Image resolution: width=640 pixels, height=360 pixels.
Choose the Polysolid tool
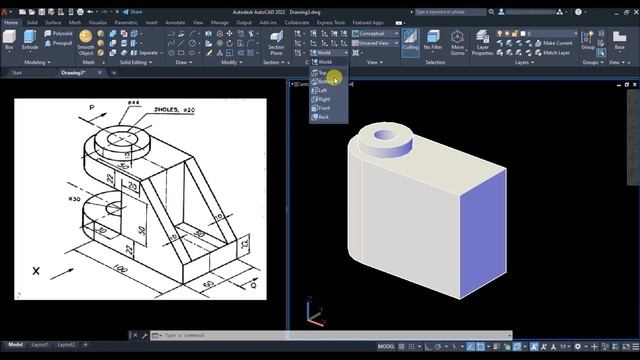(58, 33)
